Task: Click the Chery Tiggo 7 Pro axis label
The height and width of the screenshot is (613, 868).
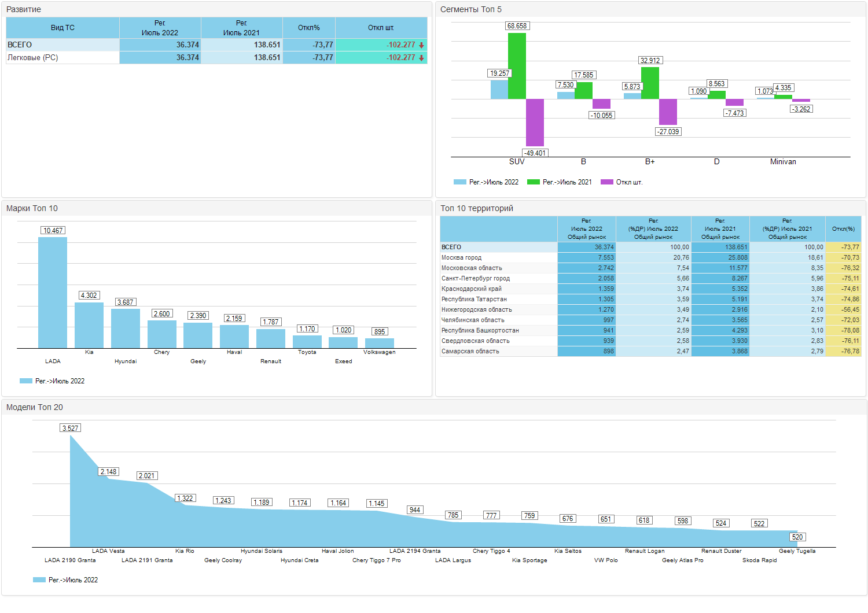Action: (x=377, y=560)
